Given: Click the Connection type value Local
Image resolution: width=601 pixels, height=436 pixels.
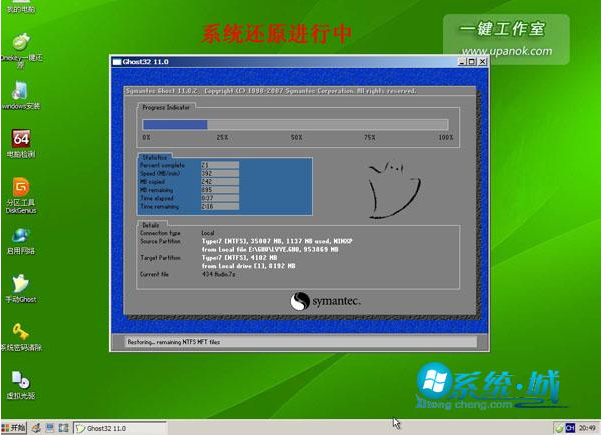Looking at the screenshot, I should [x=208, y=233].
